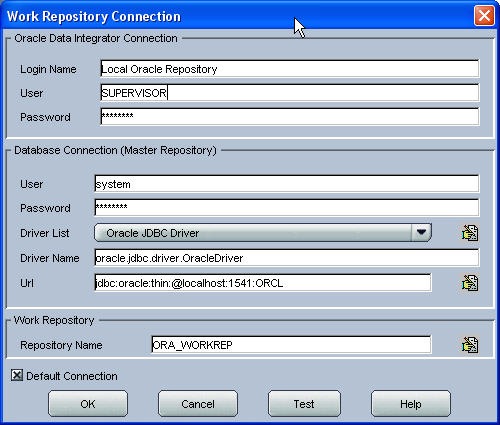Open the Oracle JDBC Driver combo box
The height and width of the screenshot is (425, 500).
[263, 232]
